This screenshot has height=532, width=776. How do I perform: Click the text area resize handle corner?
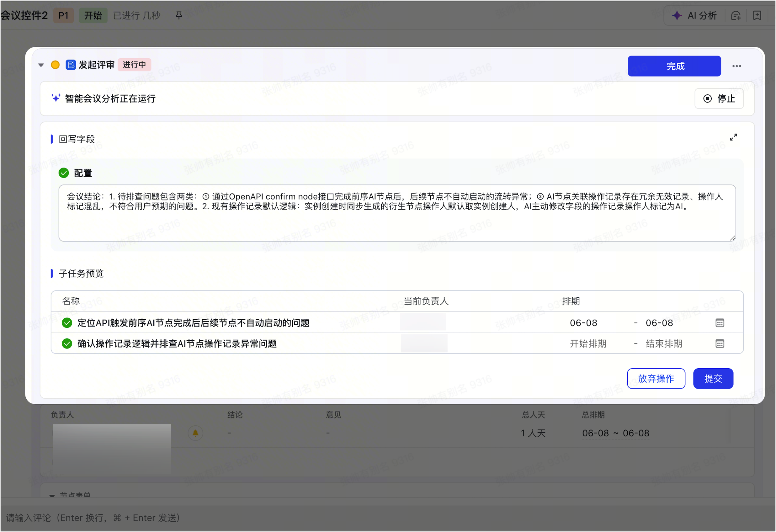tap(732, 238)
